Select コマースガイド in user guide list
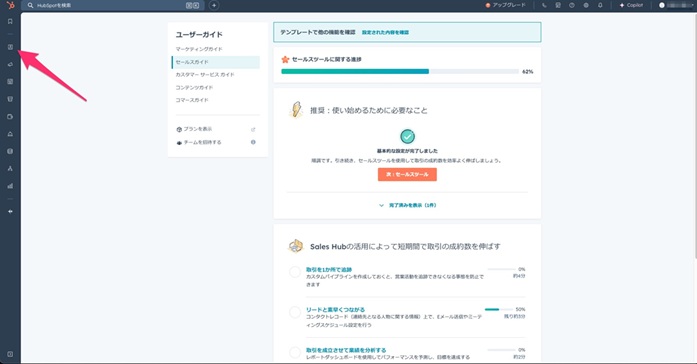The width and height of the screenshot is (697, 364). 192,100
